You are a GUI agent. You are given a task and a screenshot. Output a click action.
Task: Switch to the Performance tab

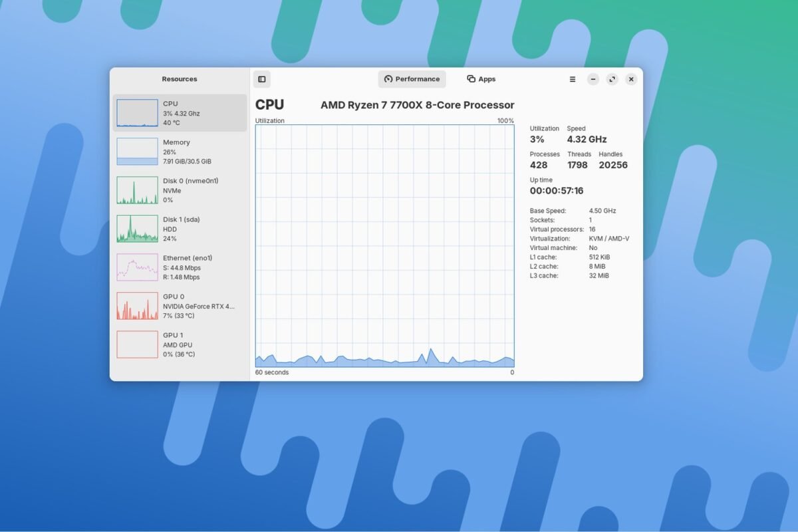(412, 79)
